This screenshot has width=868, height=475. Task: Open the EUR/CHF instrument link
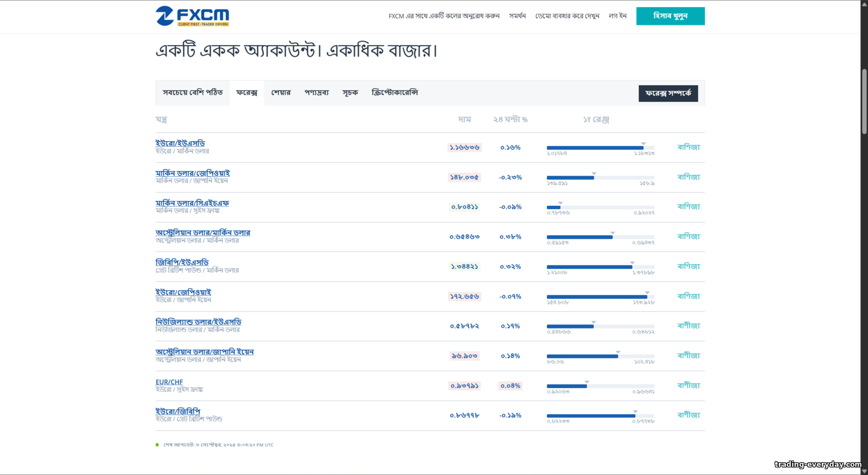tap(169, 382)
